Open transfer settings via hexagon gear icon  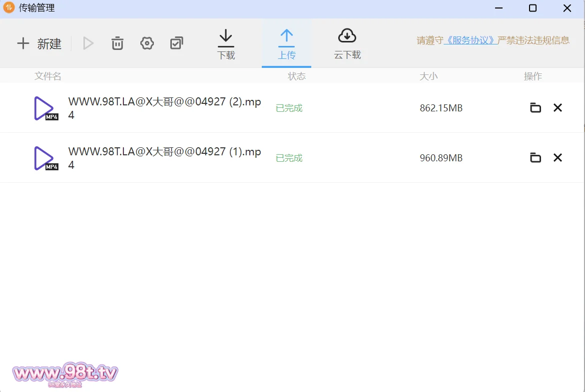point(147,43)
